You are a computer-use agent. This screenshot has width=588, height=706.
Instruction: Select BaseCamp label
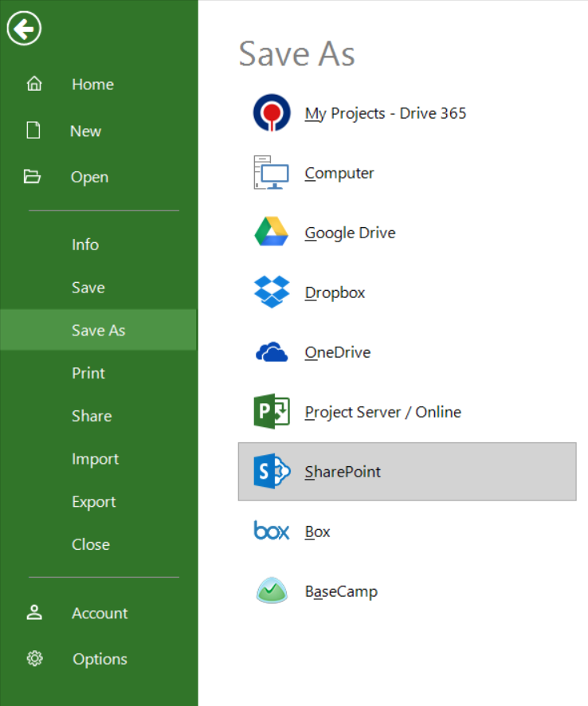341,591
